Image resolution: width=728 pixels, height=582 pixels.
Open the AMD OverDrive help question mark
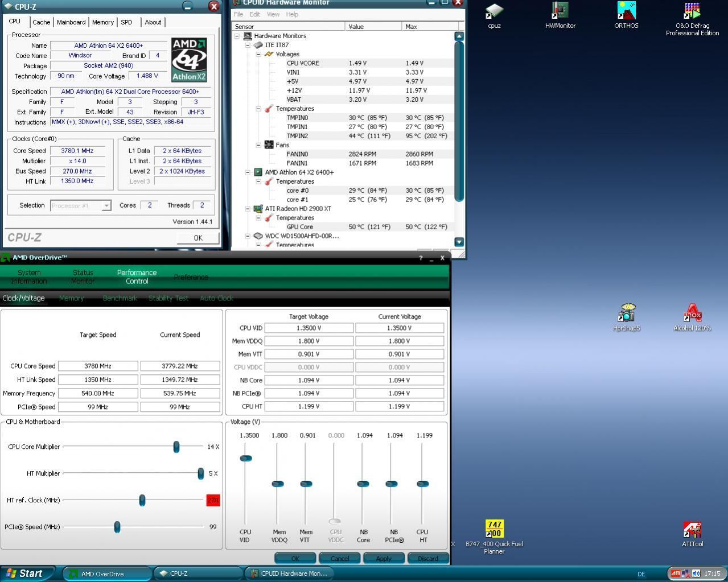(x=421, y=258)
